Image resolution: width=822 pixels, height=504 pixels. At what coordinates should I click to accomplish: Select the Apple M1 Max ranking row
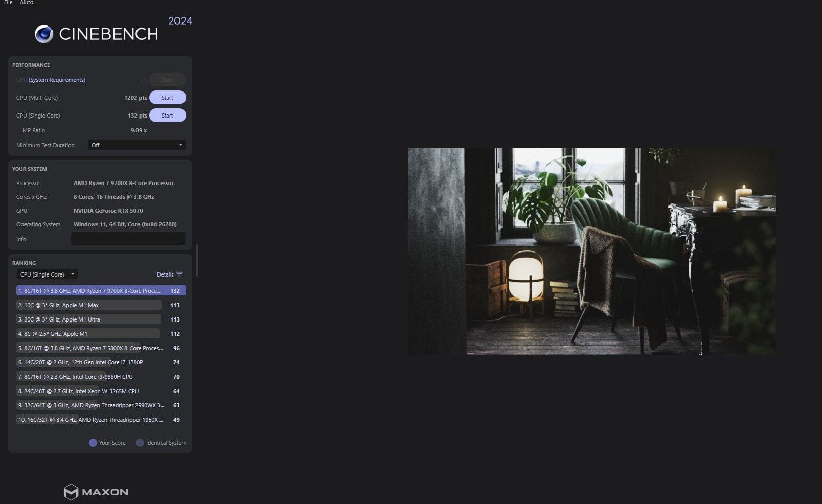101,305
